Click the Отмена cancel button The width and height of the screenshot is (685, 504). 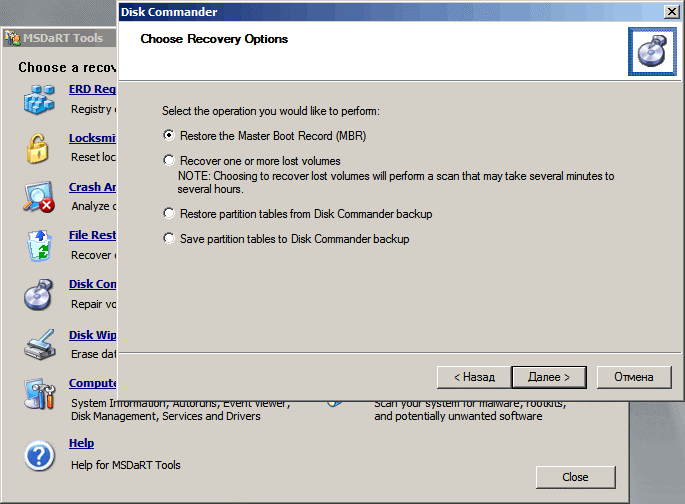(x=633, y=377)
